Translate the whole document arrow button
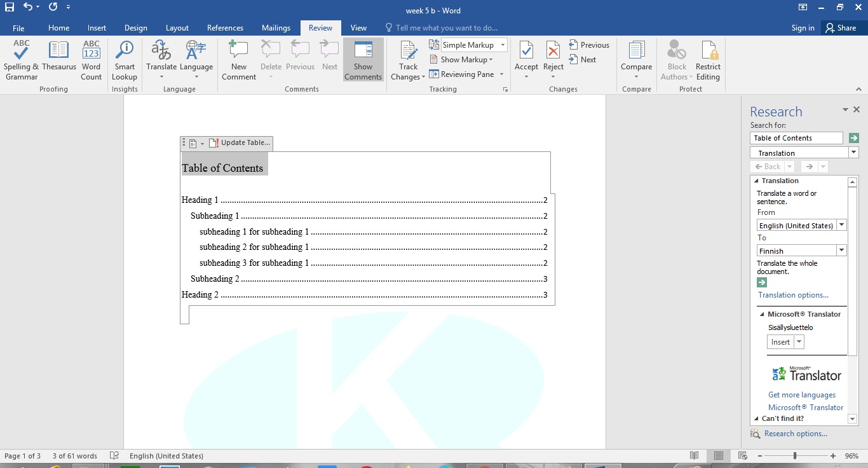 pyautogui.click(x=762, y=282)
